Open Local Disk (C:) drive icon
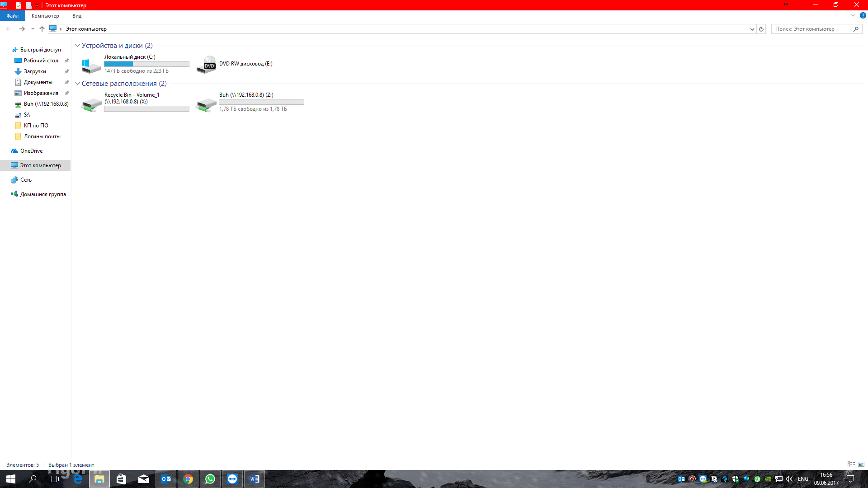Viewport: 868px width, 488px height. 91,65
